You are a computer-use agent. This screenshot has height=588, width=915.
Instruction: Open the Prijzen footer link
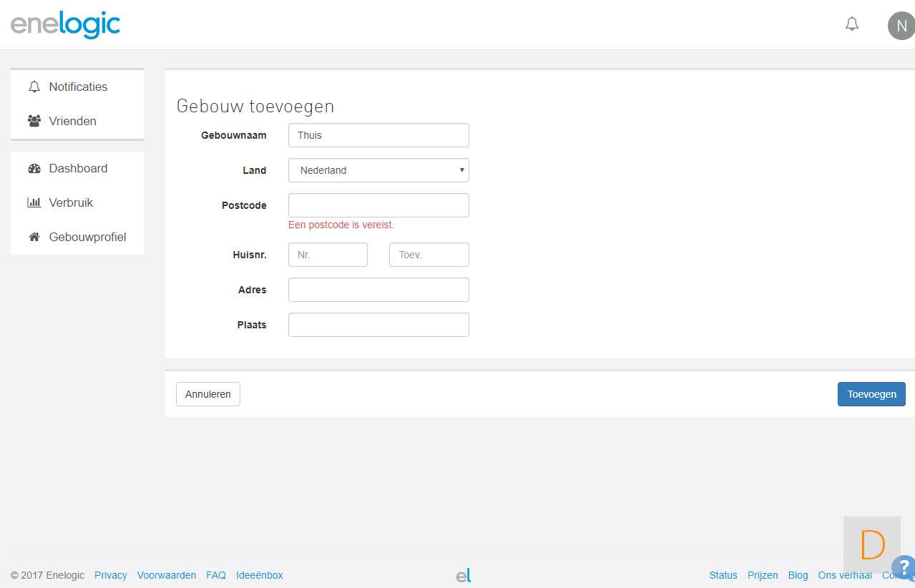coord(762,575)
